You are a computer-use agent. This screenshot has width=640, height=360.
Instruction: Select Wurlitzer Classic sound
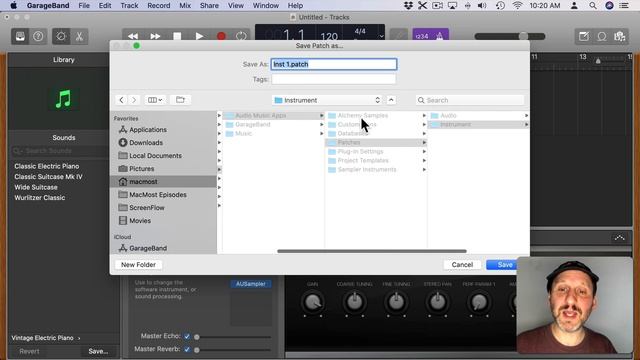pyautogui.click(x=40, y=198)
